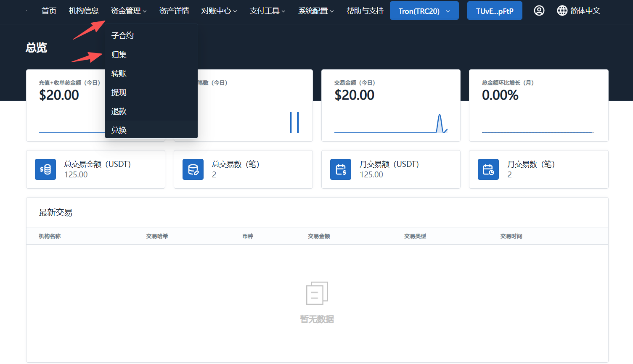
Task: Click the TUvE...pFtP wallet address button
Action: click(x=495, y=11)
